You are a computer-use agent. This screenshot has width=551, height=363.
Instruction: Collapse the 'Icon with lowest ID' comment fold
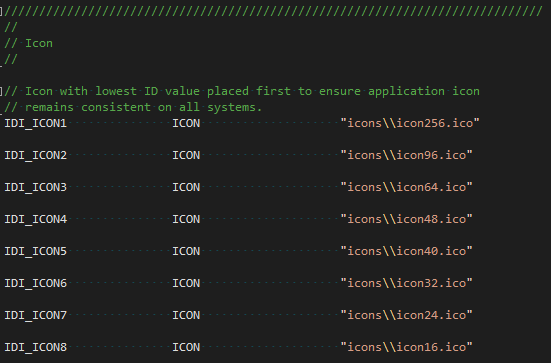pos(1,91)
